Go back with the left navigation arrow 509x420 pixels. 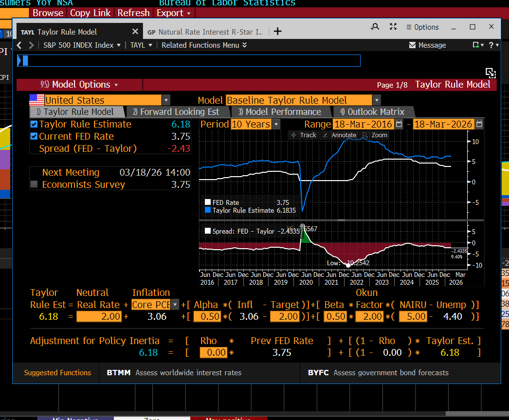click(x=19, y=45)
